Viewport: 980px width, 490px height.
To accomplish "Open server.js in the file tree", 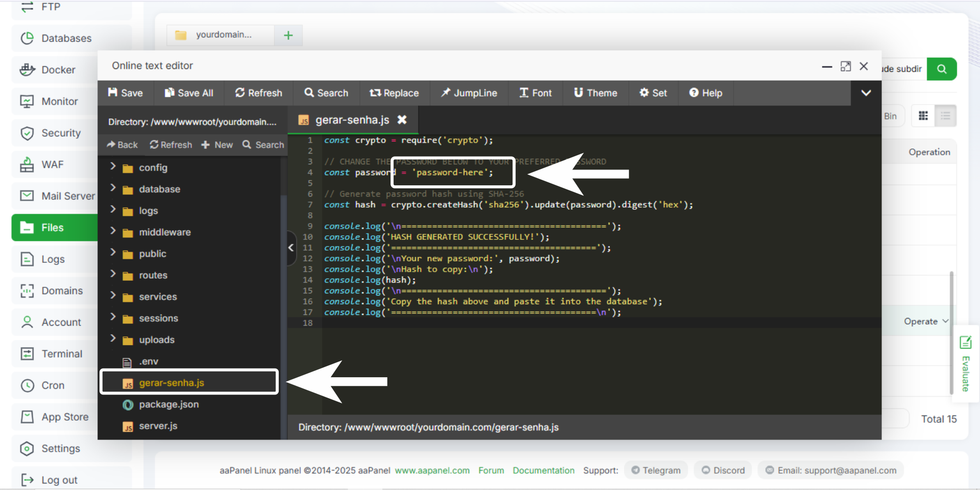I will point(158,426).
